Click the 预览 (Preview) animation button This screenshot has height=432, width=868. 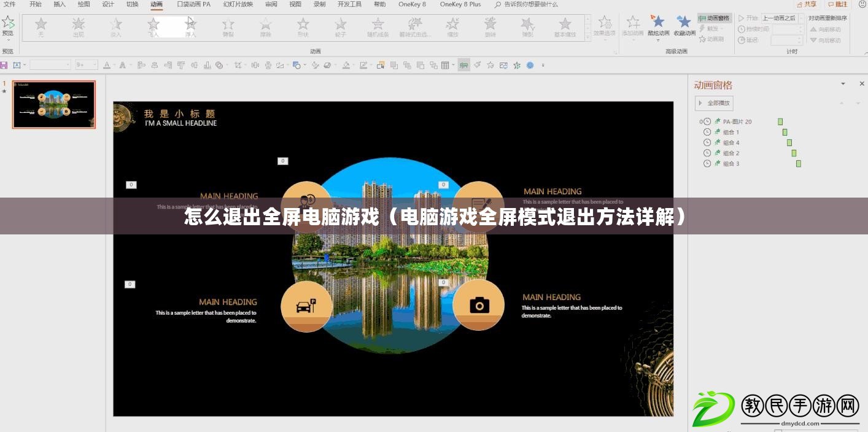[x=7, y=26]
